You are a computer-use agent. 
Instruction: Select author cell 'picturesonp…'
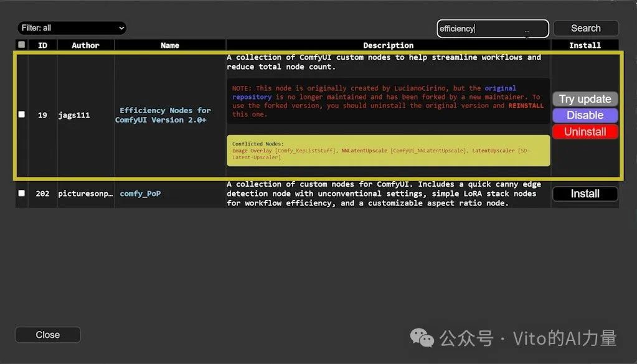(85, 194)
